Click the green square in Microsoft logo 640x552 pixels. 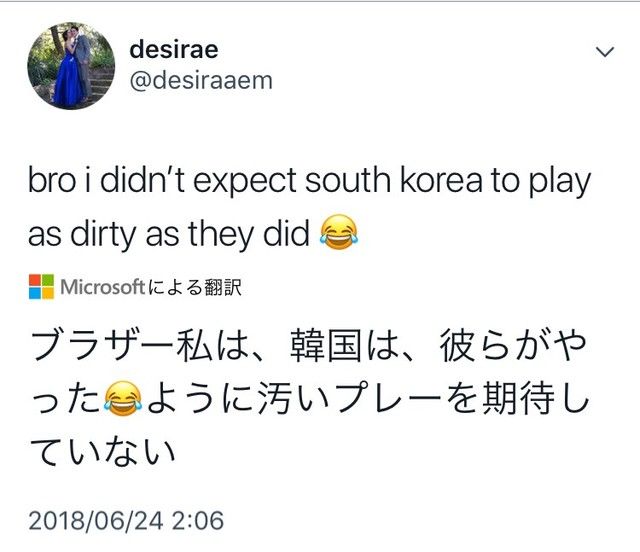tap(48, 280)
